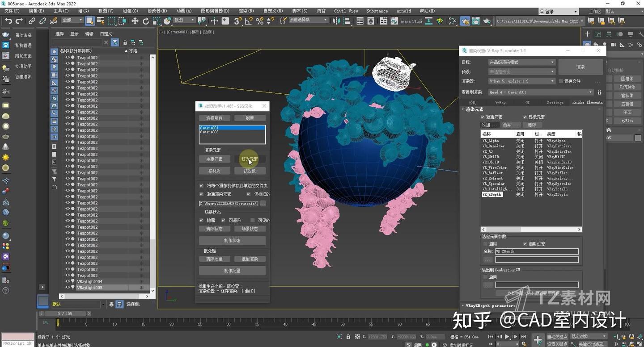
Task: Select the Link tool icon
Action: point(32,21)
